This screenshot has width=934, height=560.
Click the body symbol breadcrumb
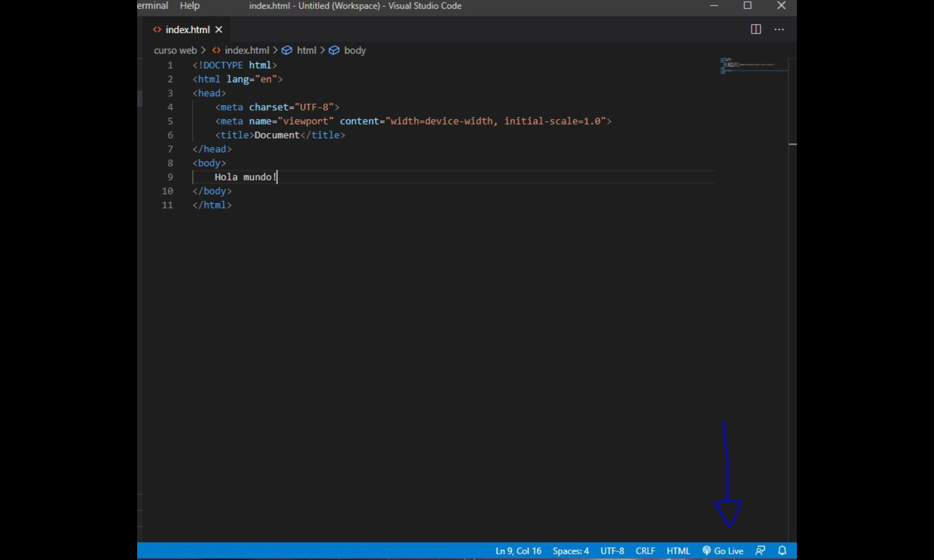tap(355, 50)
